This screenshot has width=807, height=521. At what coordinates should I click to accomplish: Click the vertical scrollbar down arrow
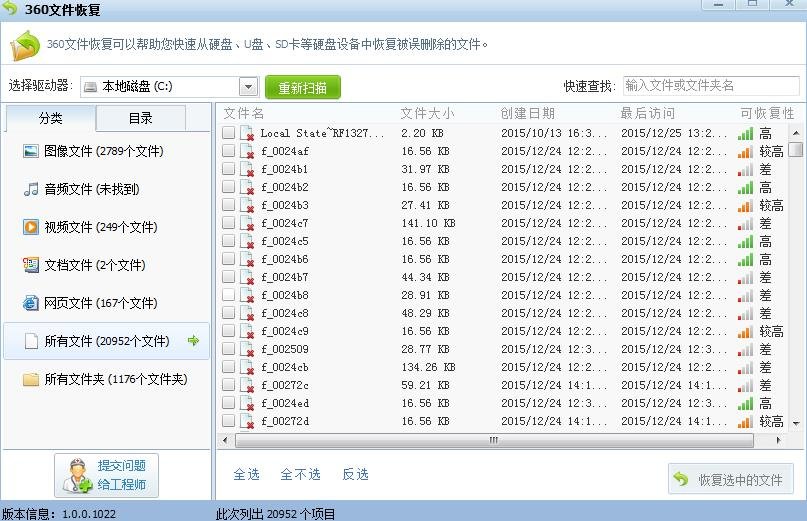pos(796,423)
